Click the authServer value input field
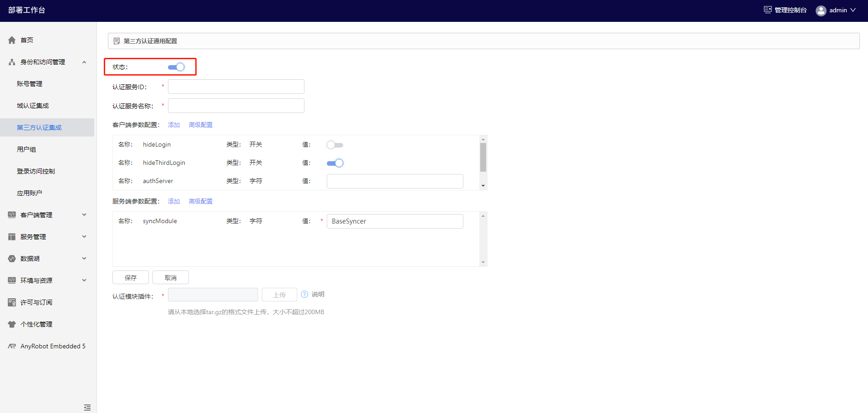This screenshot has height=413, width=868. (395, 181)
